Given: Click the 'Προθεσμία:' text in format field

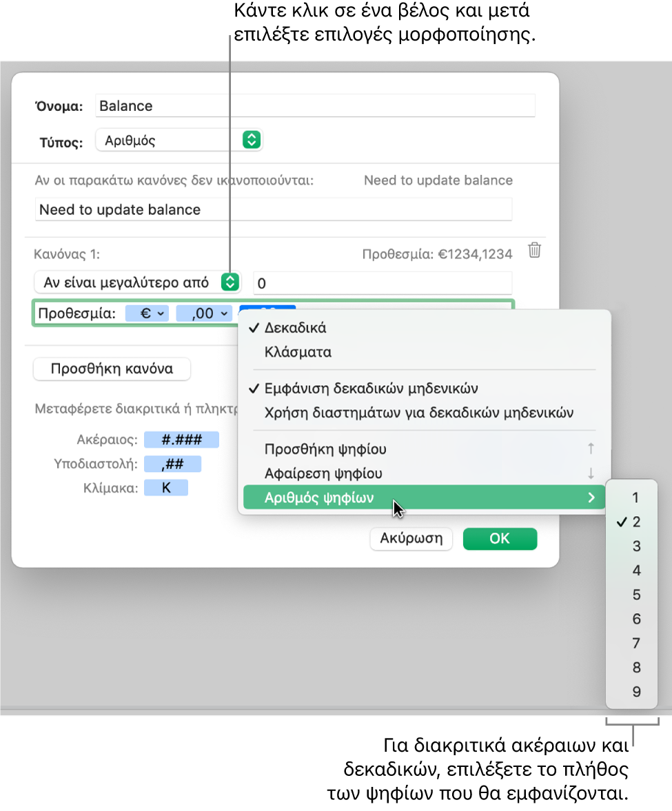Looking at the screenshot, I should click(x=77, y=314).
